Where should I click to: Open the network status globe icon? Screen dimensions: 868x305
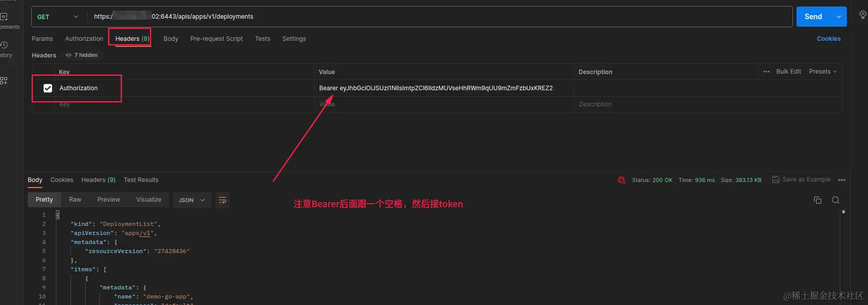coord(622,180)
